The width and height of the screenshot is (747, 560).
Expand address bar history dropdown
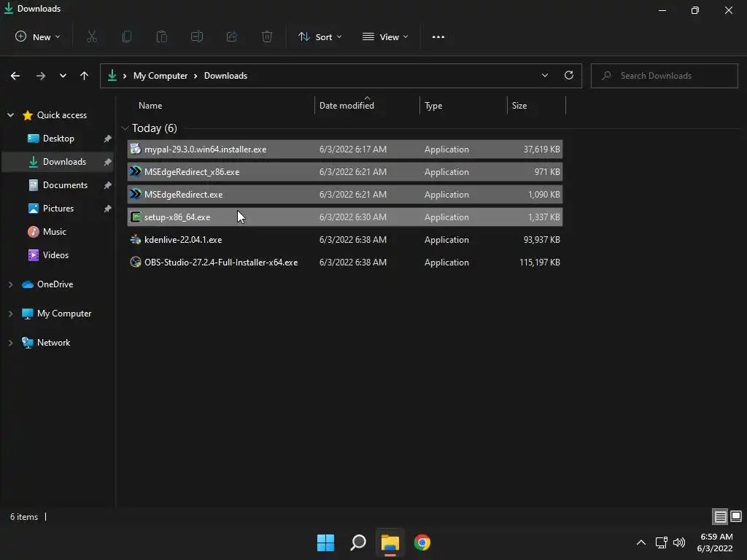[x=545, y=75]
